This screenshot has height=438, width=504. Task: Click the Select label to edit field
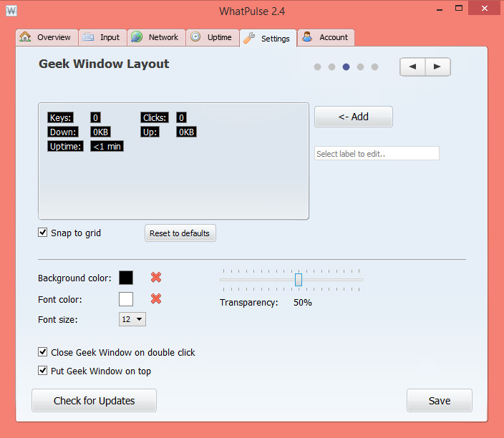tap(377, 153)
